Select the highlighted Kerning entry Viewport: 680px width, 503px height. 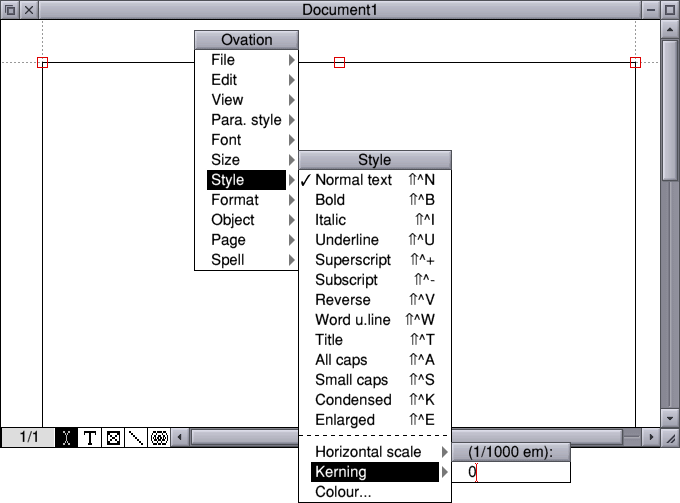click(375, 472)
